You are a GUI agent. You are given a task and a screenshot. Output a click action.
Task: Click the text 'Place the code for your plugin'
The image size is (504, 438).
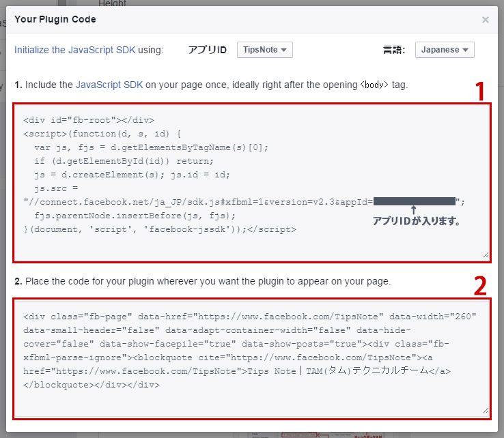pyautogui.click(x=89, y=281)
